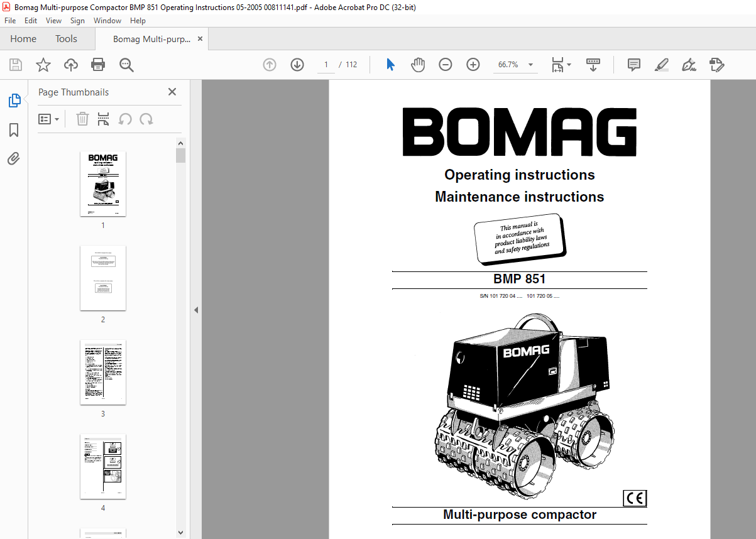
Task: Select page 2 thumbnail
Action: click(x=103, y=278)
